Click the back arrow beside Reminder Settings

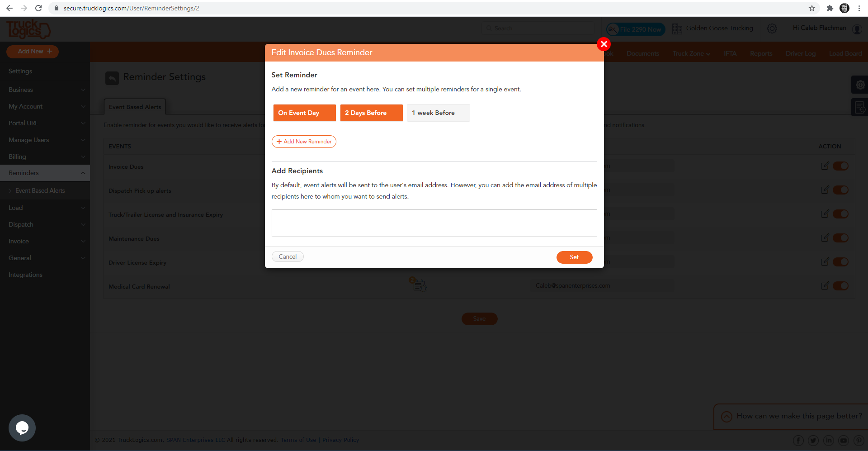click(x=112, y=78)
